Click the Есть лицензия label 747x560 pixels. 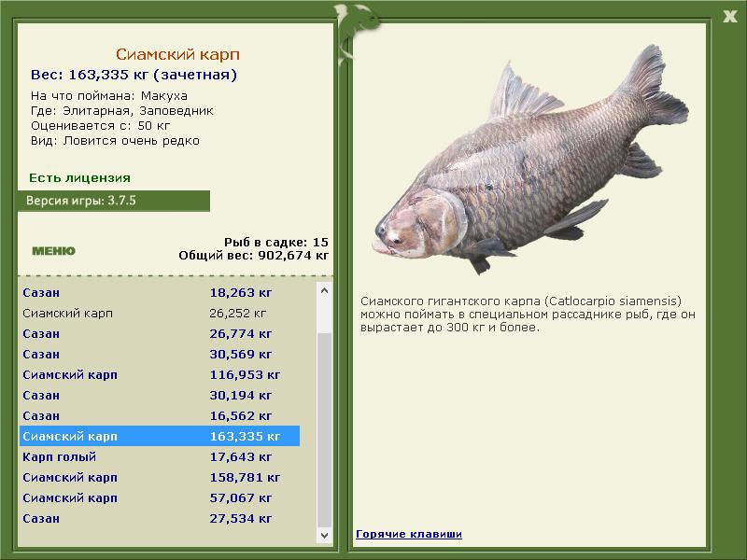tap(79, 178)
